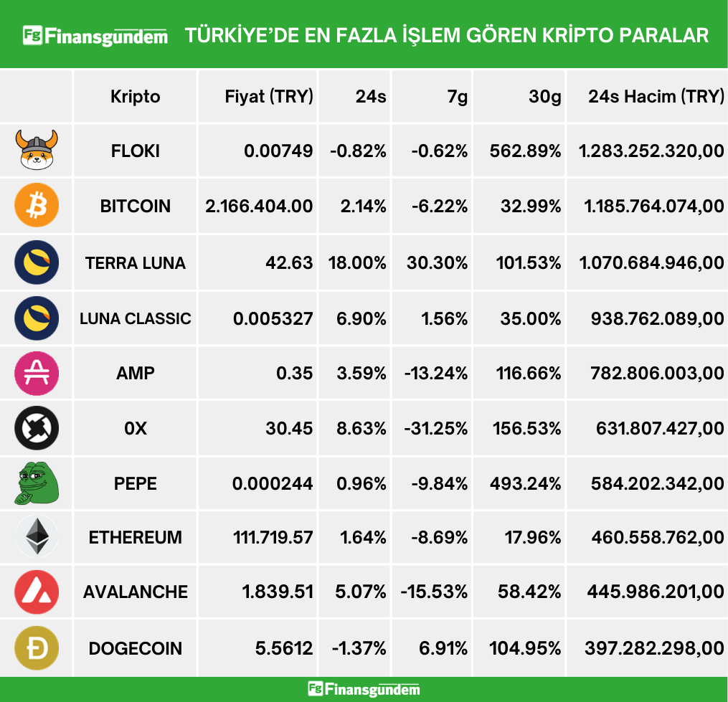Select the gold Dogecoin logo icon

click(37, 648)
